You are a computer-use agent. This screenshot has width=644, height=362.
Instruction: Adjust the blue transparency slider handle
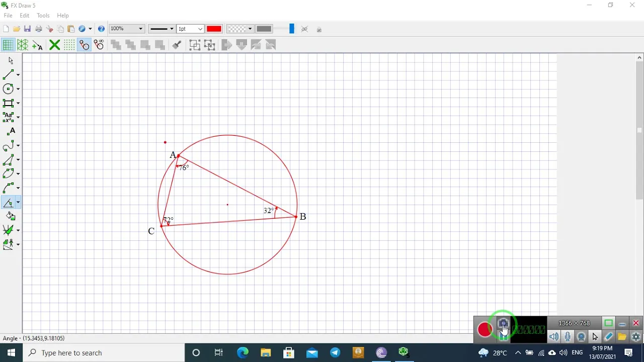[291, 29]
